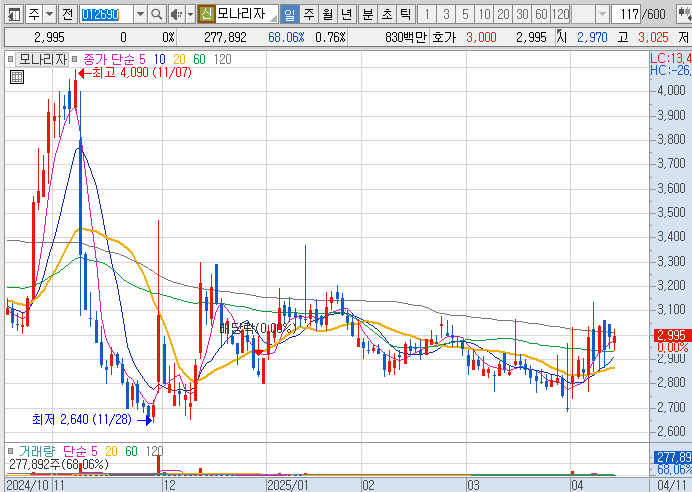Click the 모나리자 label button in chart legend
The height and width of the screenshot is (492, 692).
tap(42, 59)
